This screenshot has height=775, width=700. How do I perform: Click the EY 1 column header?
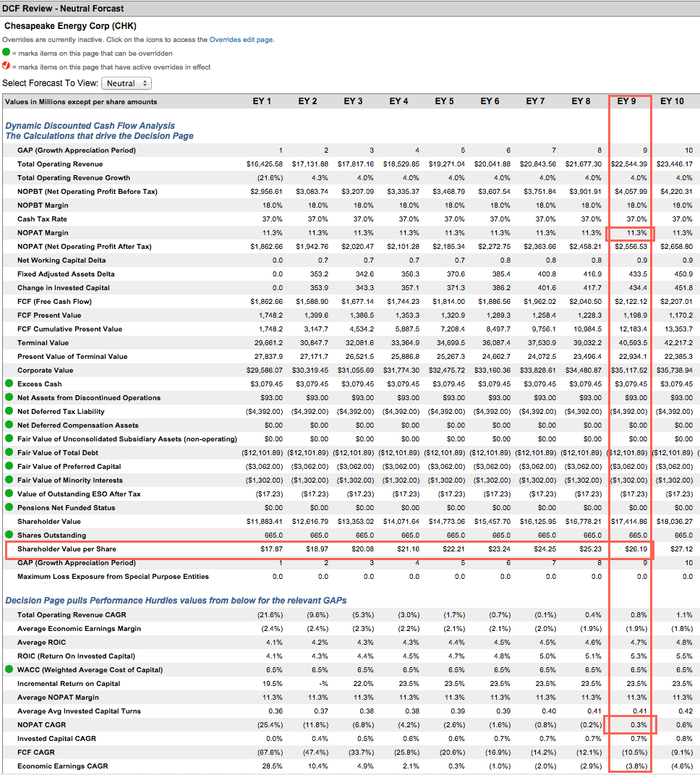262,101
